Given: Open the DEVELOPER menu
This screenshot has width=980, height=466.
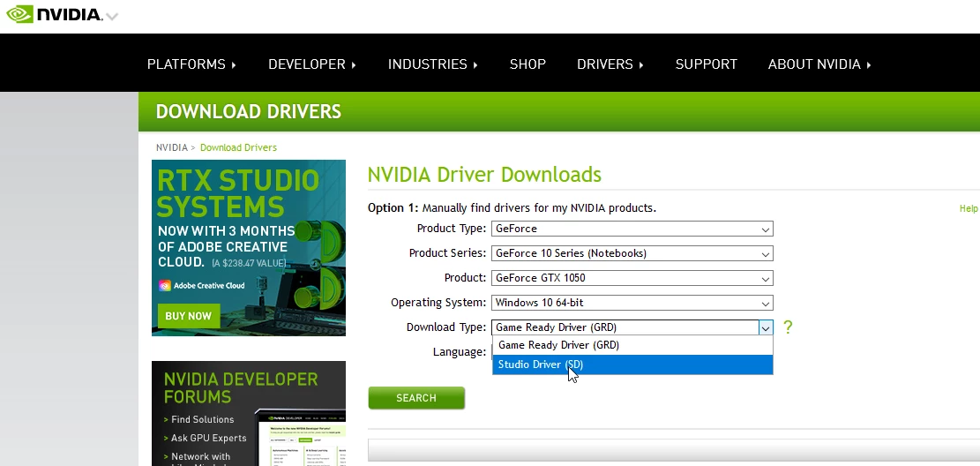Looking at the screenshot, I should [x=312, y=64].
